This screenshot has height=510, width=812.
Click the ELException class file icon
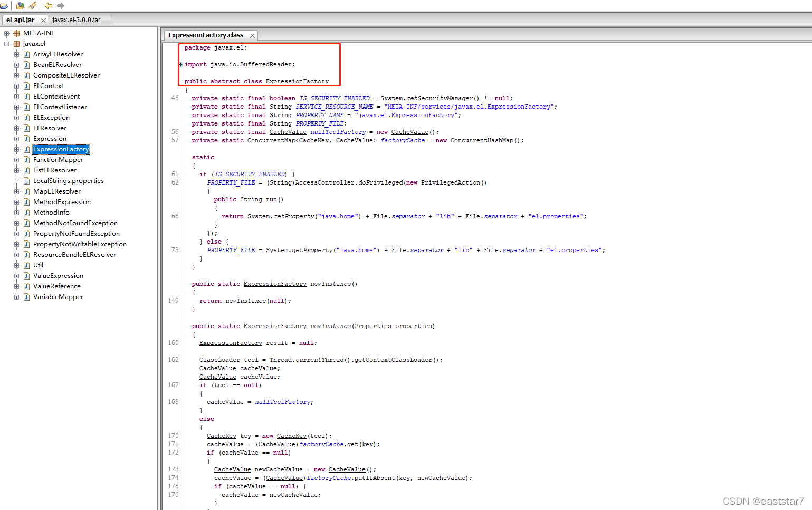tap(26, 118)
